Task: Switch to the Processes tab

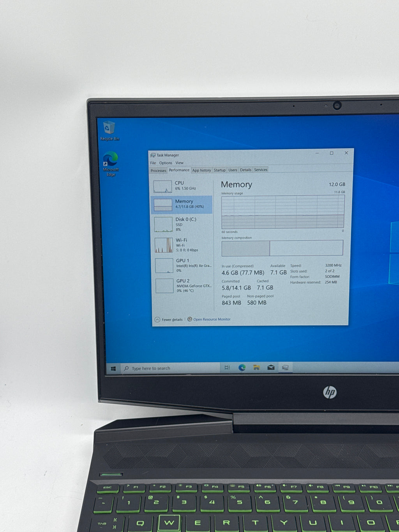Action: [158, 170]
